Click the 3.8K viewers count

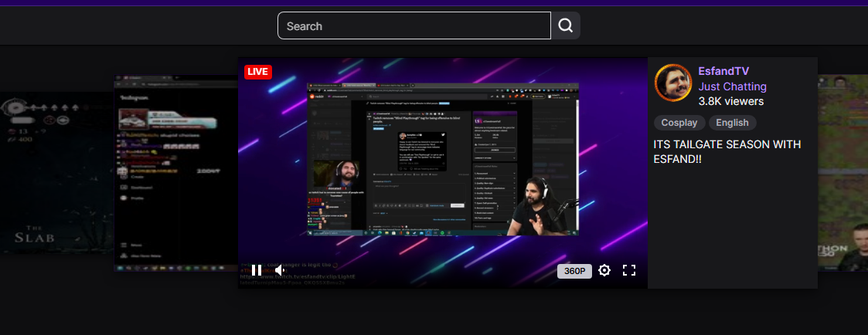point(730,102)
